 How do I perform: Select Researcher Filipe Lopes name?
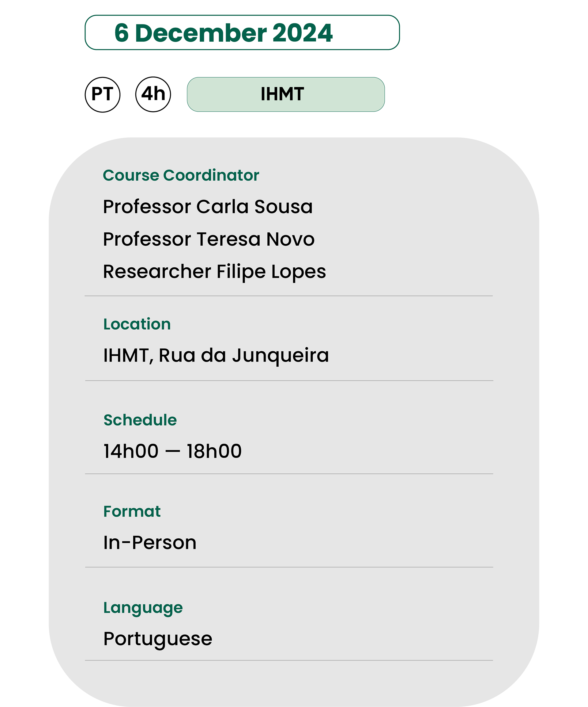(215, 272)
